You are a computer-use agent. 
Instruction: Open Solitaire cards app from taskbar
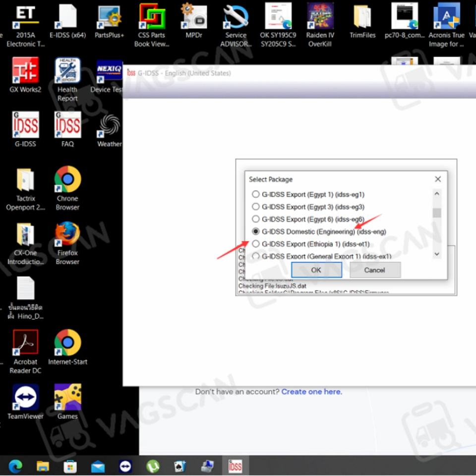pyautogui.click(x=180, y=466)
